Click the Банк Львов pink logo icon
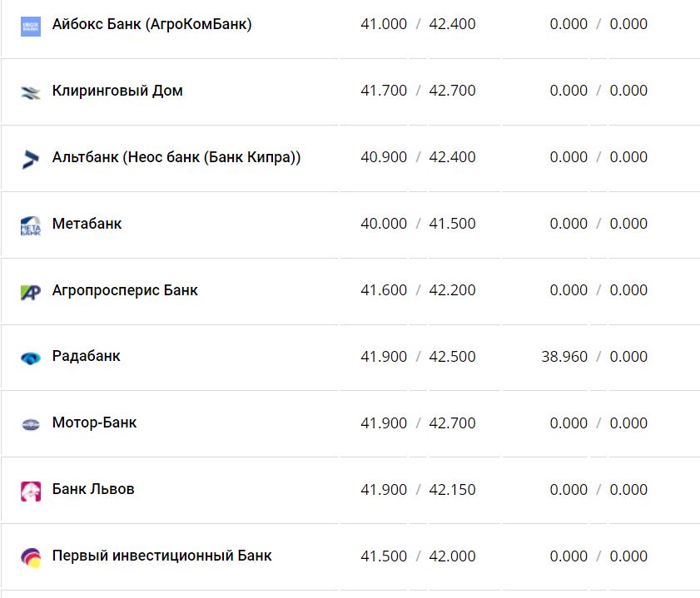The height and width of the screenshot is (598, 700). [x=30, y=491]
